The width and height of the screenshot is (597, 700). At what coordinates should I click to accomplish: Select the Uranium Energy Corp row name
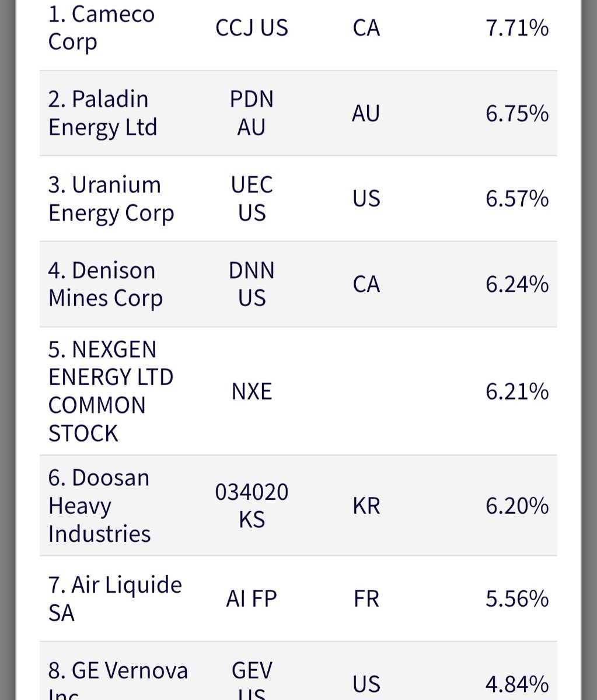click(111, 199)
